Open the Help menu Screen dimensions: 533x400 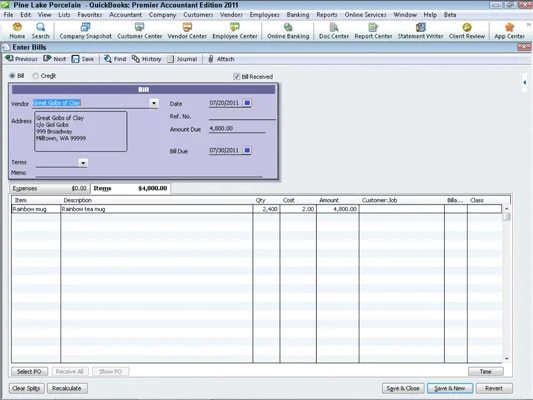coord(430,15)
